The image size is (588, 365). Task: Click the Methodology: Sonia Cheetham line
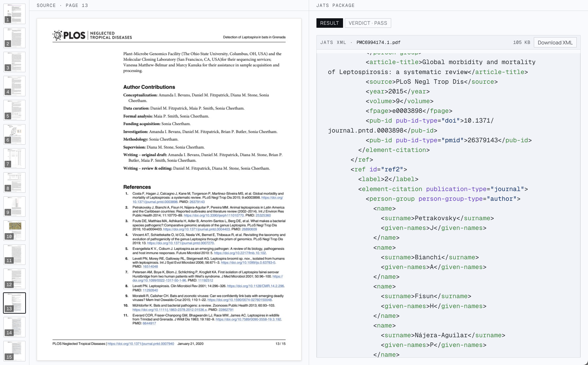point(151,139)
